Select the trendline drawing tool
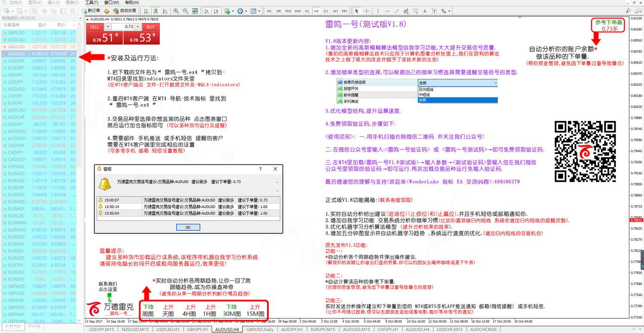The height and width of the screenshot is (333, 644). click(x=397, y=11)
